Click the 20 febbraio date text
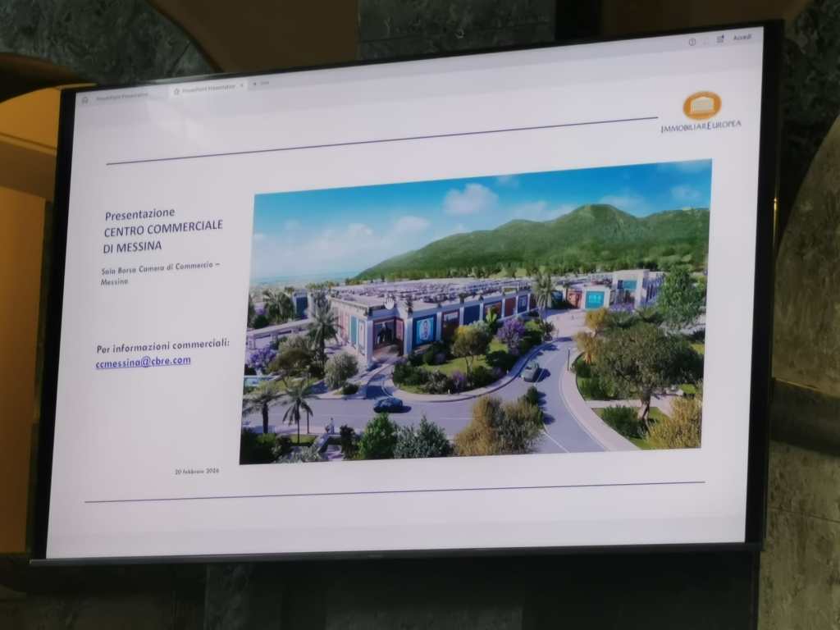The width and height of the screenshot is (840, 630). pos(198,472)
